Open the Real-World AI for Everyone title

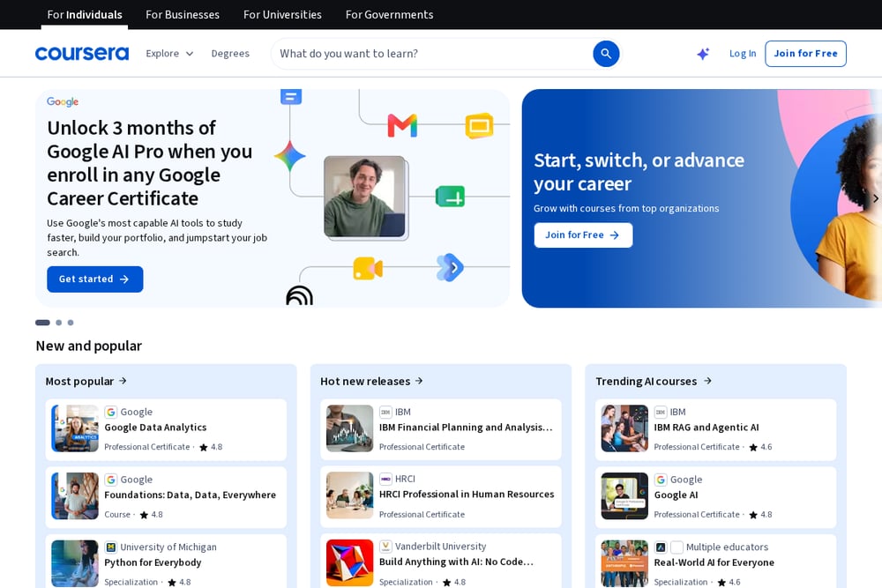click(x=714, y=562)
